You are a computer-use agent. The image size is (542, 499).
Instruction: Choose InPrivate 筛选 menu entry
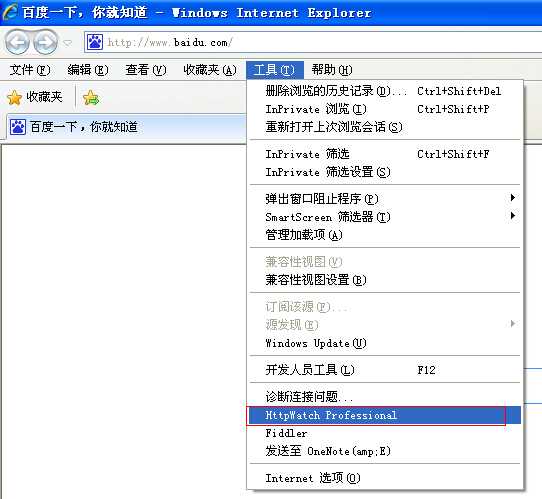coord(385,154)
